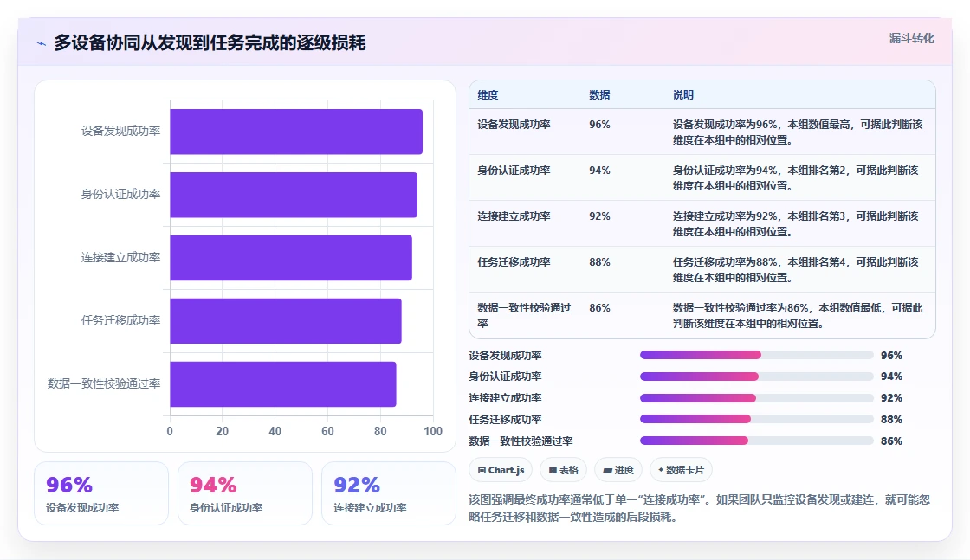Click 86% at end of progress bar

coord(891,441)
